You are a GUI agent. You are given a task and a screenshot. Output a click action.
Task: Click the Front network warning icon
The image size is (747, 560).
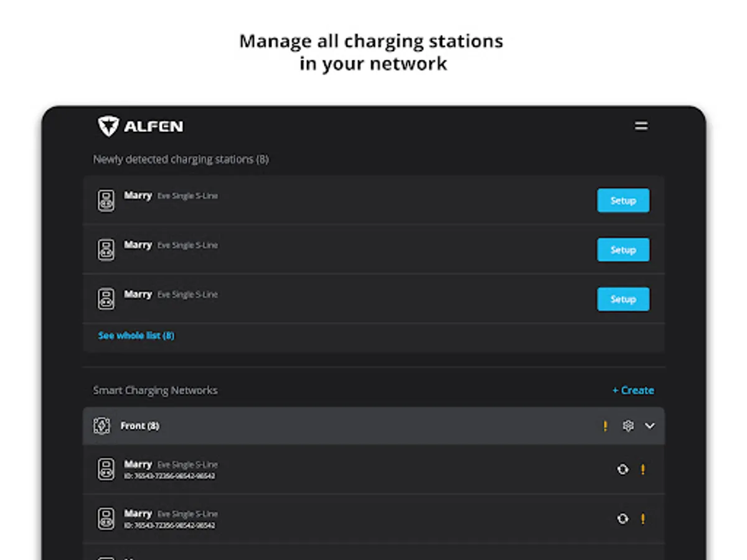(605, 426)
